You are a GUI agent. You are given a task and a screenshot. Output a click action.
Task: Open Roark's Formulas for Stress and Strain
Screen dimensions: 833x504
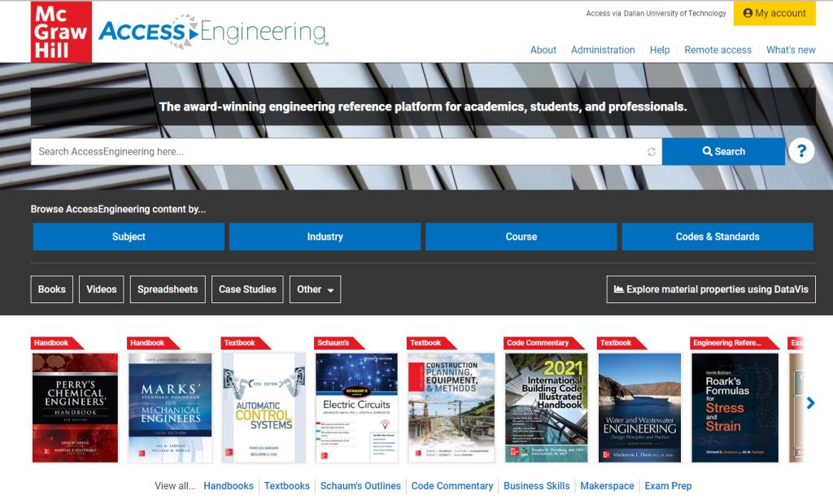tap(735, 408)
